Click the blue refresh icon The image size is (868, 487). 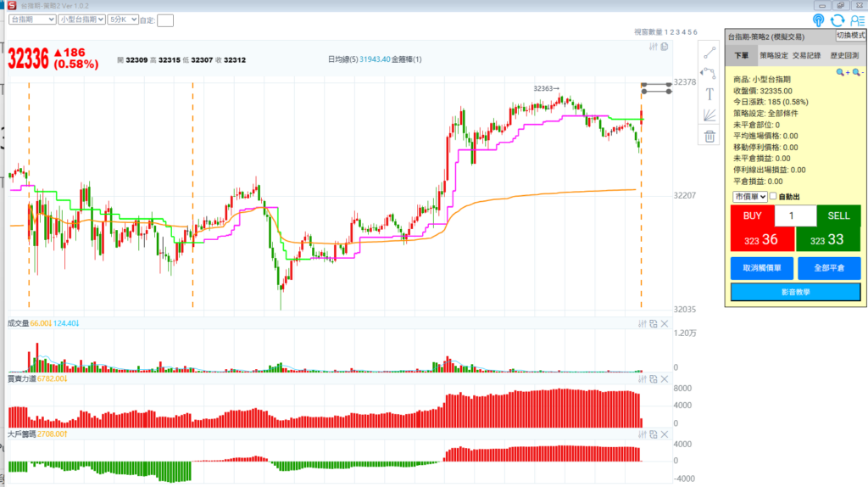point(837,20)
